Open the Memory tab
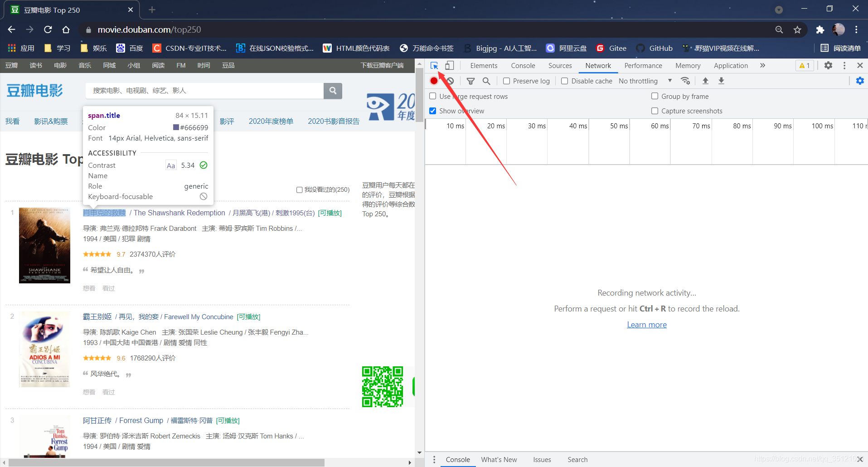Image resolution: width=868 pixels, height=467 pixels. click(688, 66)
